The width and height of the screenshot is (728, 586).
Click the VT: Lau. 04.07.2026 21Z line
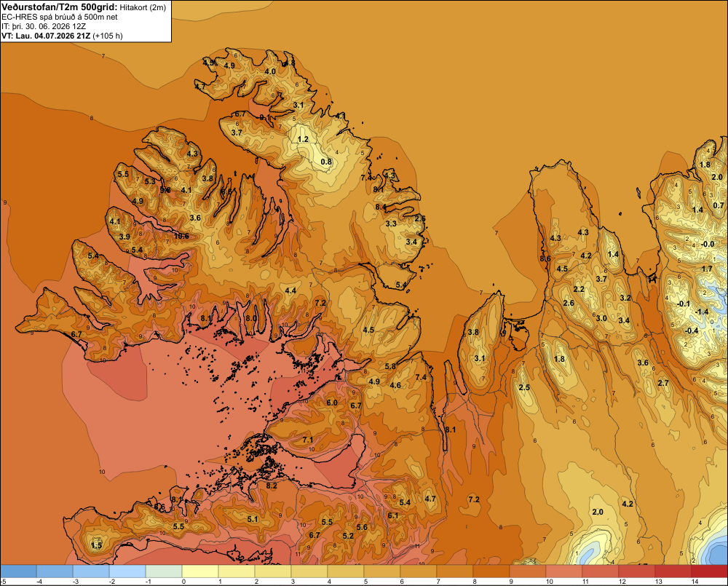coord(62,36)
